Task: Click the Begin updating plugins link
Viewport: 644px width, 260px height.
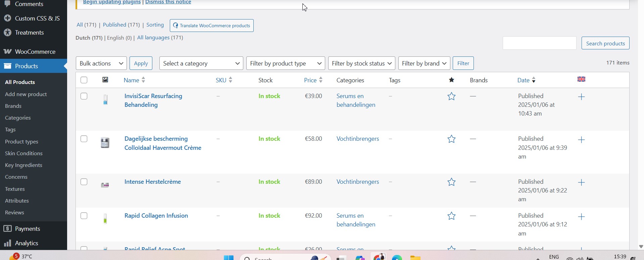Action: point(112,2)
